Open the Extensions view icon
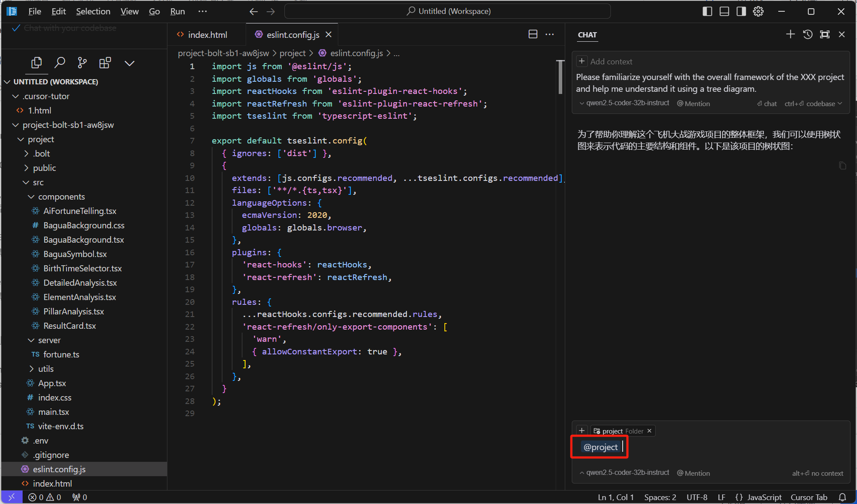 (x=105, y=63)
